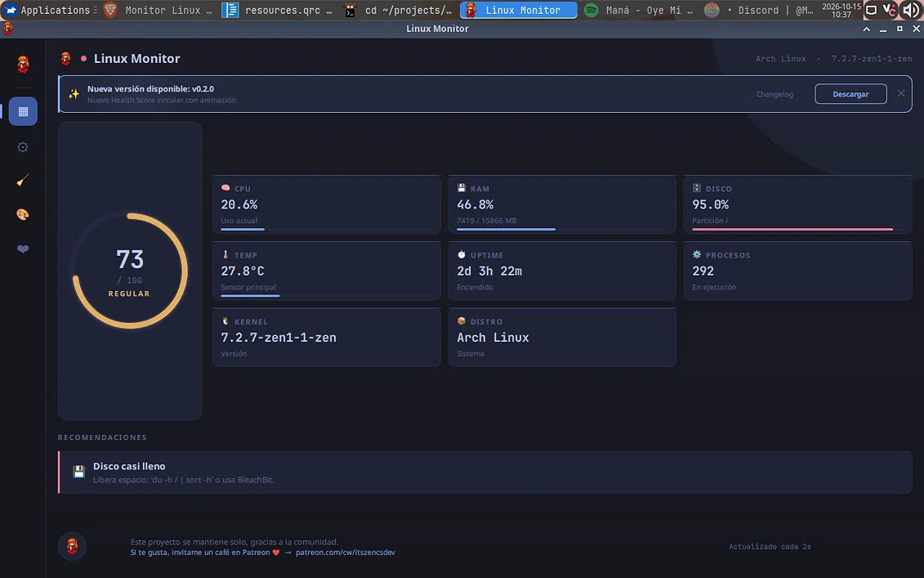Open the dashboard grid sidebar icon
The image size is (924, 578).
point(23,111)
